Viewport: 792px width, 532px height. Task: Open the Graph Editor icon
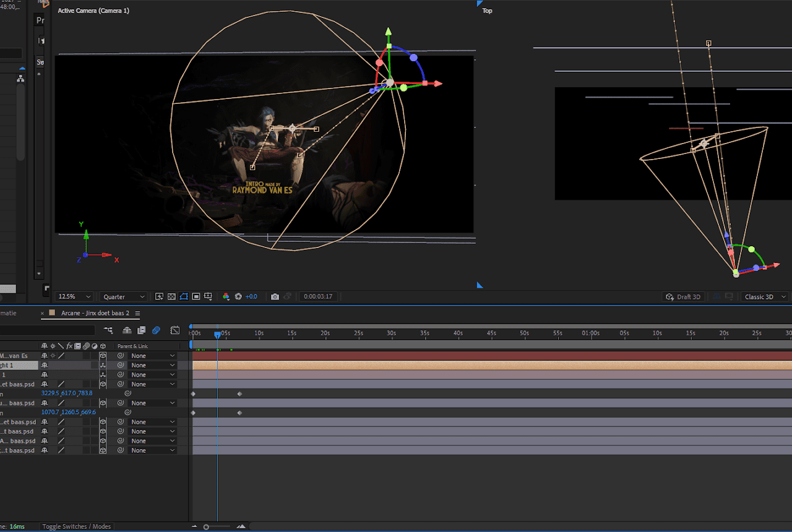click(175, 330)
